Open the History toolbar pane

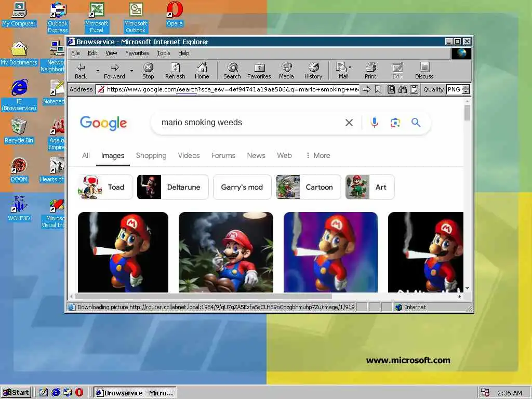(313, 71)
